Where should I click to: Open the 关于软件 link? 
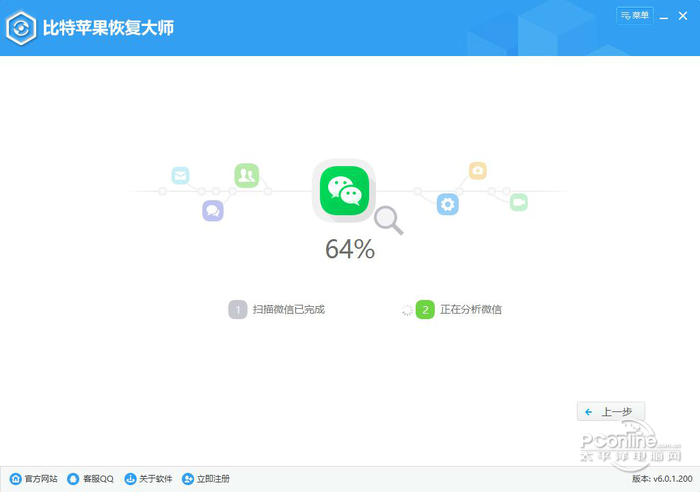[148, 479]
